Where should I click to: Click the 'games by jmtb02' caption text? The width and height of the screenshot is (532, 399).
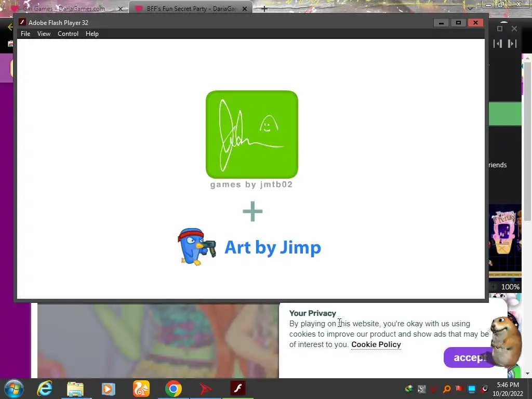251,184
